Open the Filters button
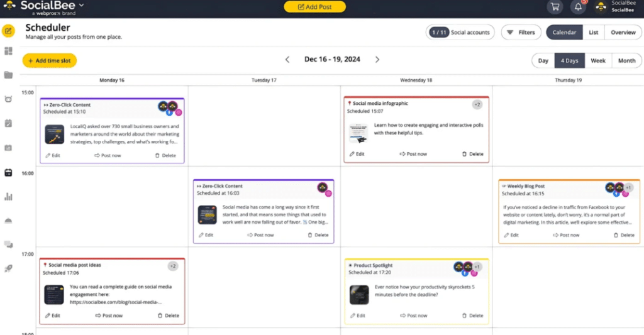Screen dimensions: 644x335 [521, 33]
